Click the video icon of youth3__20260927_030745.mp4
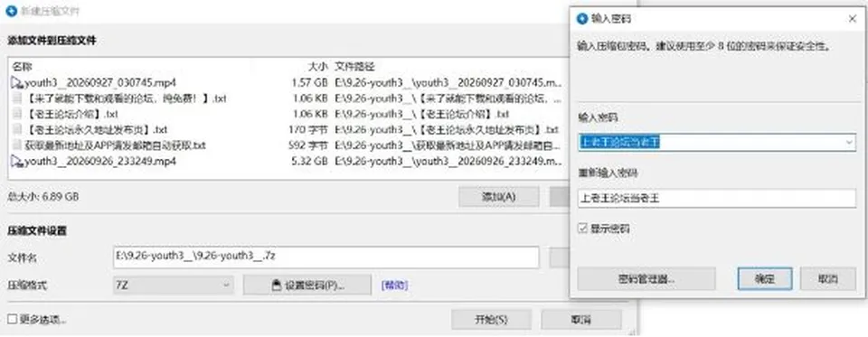This screenshot has width=868, height=337. coord(17,83)
